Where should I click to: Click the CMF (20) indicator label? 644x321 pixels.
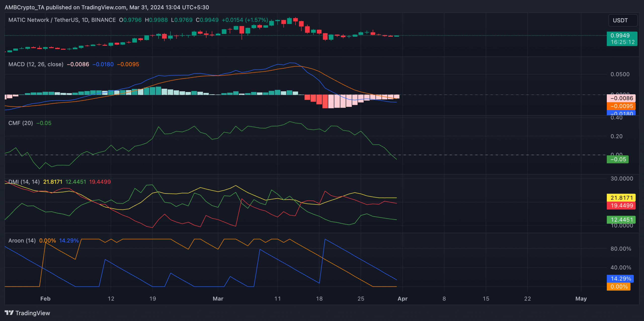[x=21, y=123]
